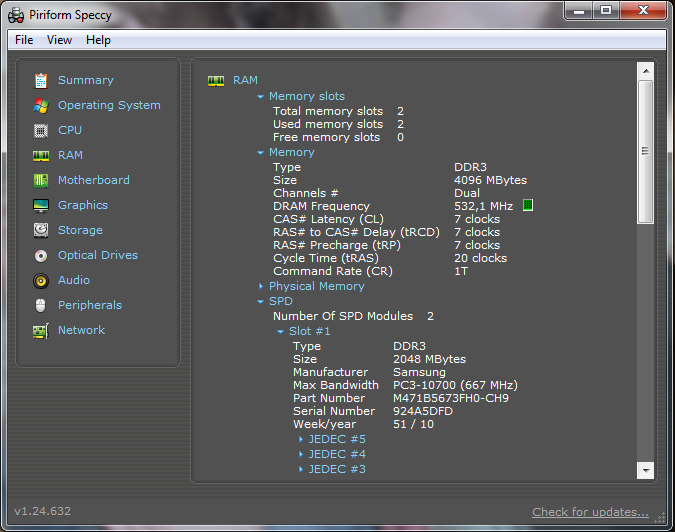Click the CPU chip icon
675x532 pixels.
coord(41,130)
